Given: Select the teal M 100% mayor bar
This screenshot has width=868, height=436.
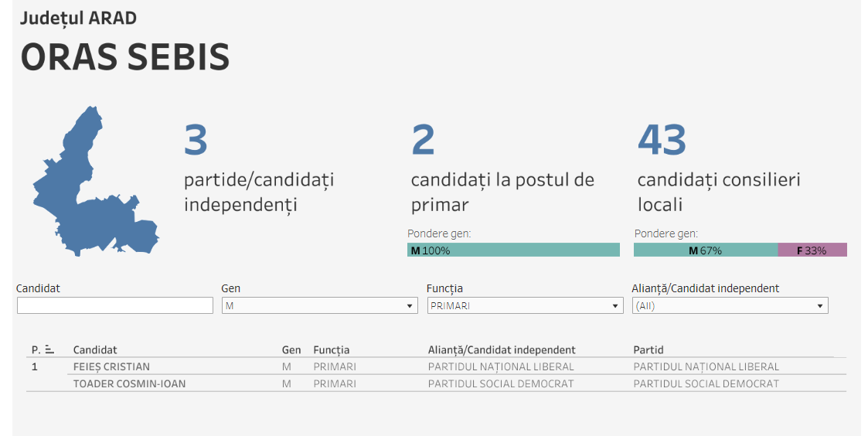Looking at the screenshot, I should tap(513, 250).
